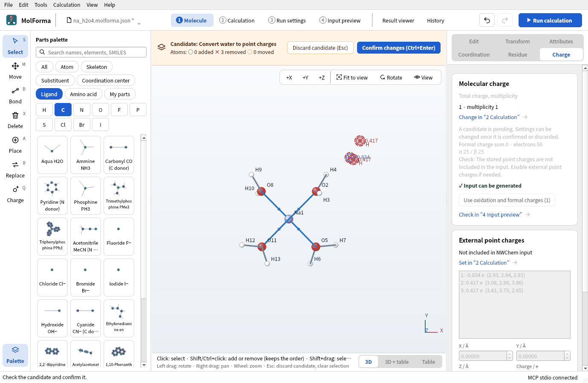This screenshot has height=383, width=588.
Task: Toggle the oxygen O element filter
Action: click(x=101, y=110)
